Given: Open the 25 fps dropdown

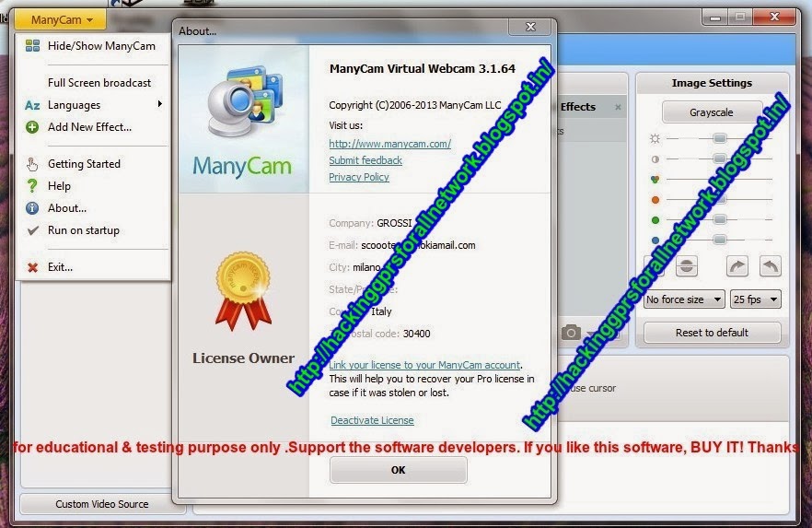Looking at the screenshot, I should [x=755, y=299].
